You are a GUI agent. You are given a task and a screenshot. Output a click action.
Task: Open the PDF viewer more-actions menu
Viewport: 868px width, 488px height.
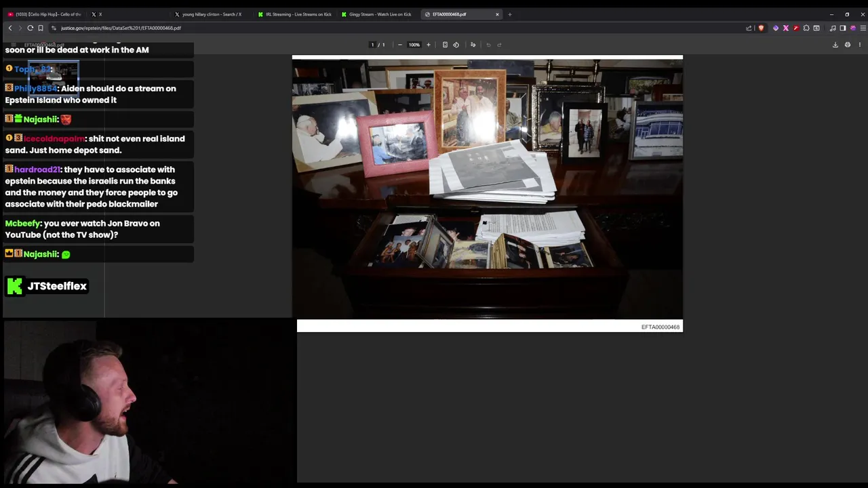pyautogui.click(x=860, y=45)
